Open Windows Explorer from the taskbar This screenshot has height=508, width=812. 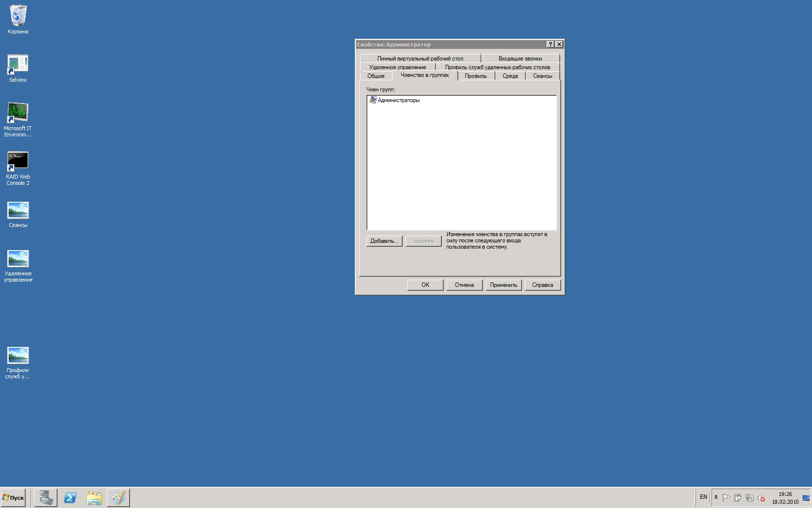[94, 497]
